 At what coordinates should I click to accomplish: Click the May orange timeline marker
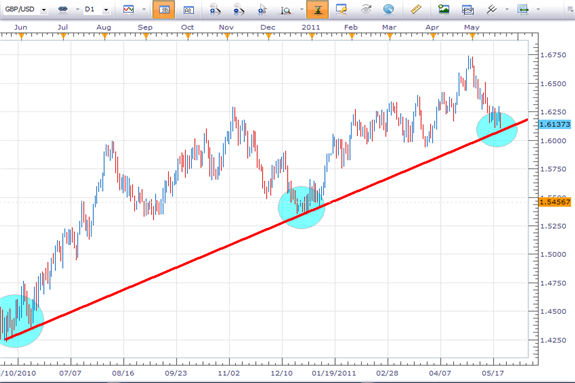pyautogui.click(x=473, y=36)
